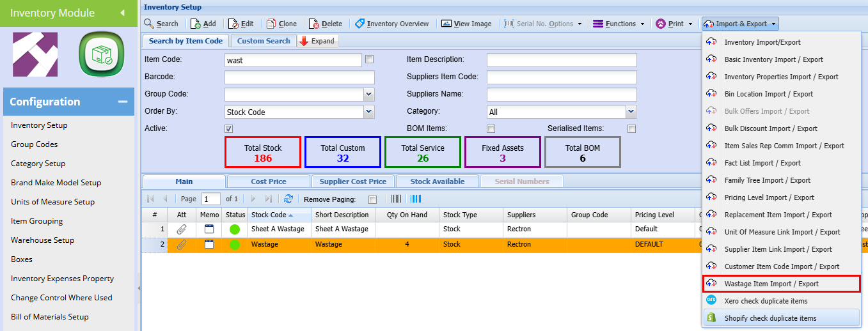Click the green inventory box icon
This screenshot has width=868, height=331.
tap(100, 55)
